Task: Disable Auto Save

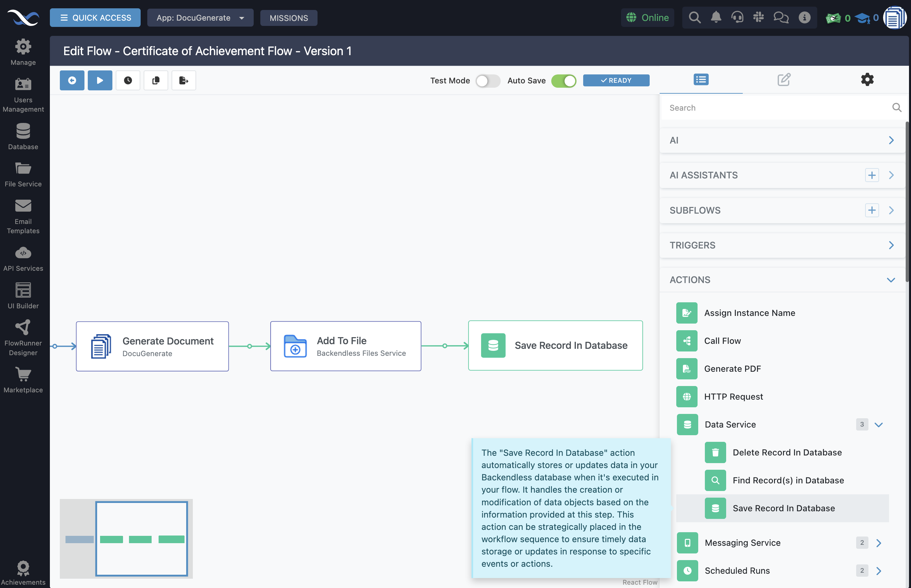Action: pyautogui.click(x=564, y=81)
